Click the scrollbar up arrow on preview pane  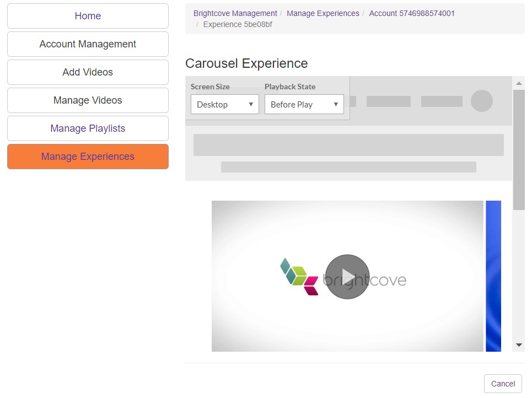click(x=519, y=83)
